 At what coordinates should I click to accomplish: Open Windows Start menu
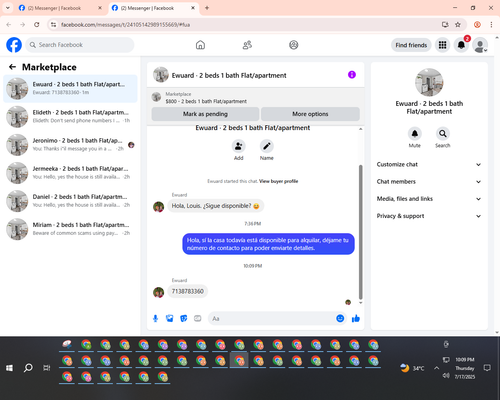(9, 368)
